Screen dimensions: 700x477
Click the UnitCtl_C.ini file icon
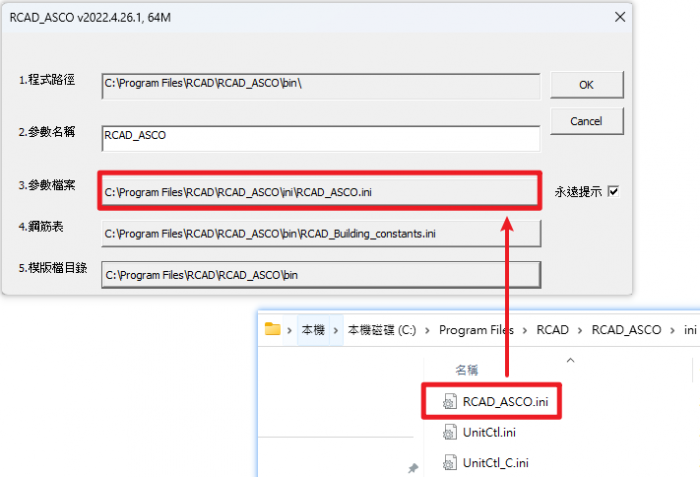click(450, 463)
